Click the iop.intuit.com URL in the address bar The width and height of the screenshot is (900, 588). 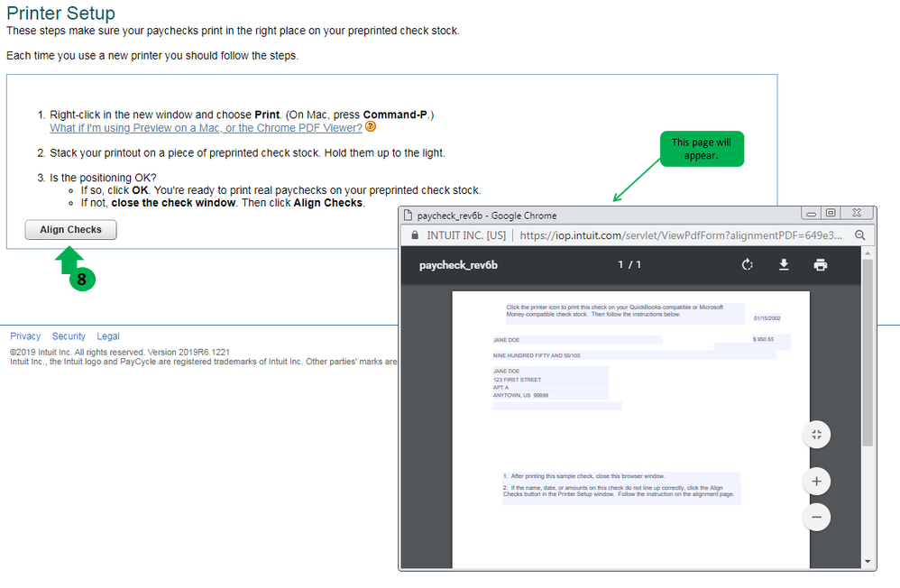click(x=681, y=235)
